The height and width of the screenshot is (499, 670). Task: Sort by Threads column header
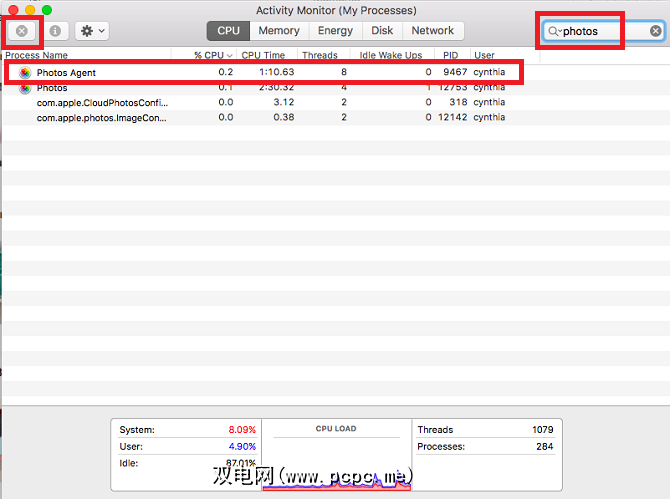tap(320, 55)
